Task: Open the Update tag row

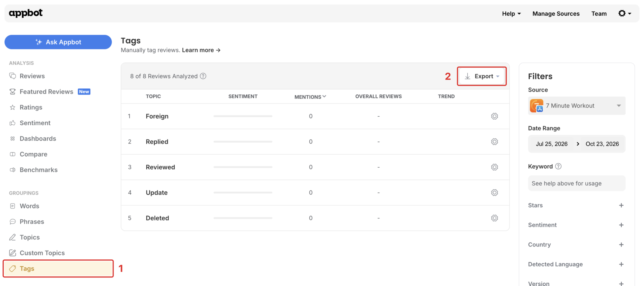Action: (x=315, y=193)
